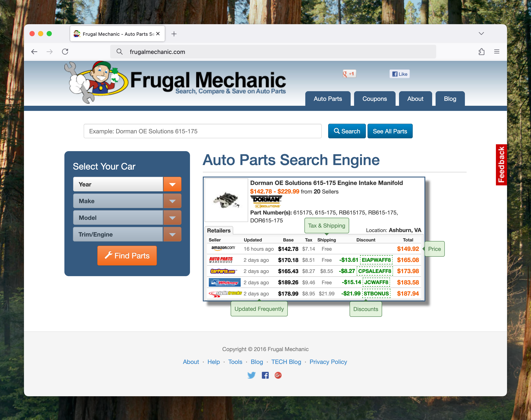Expand the tab list chevron
531x420 pixels.
[481, 33]
